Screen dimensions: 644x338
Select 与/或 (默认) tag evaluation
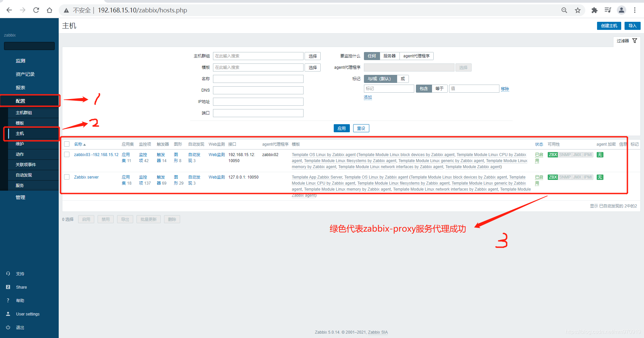click(380, 79)
